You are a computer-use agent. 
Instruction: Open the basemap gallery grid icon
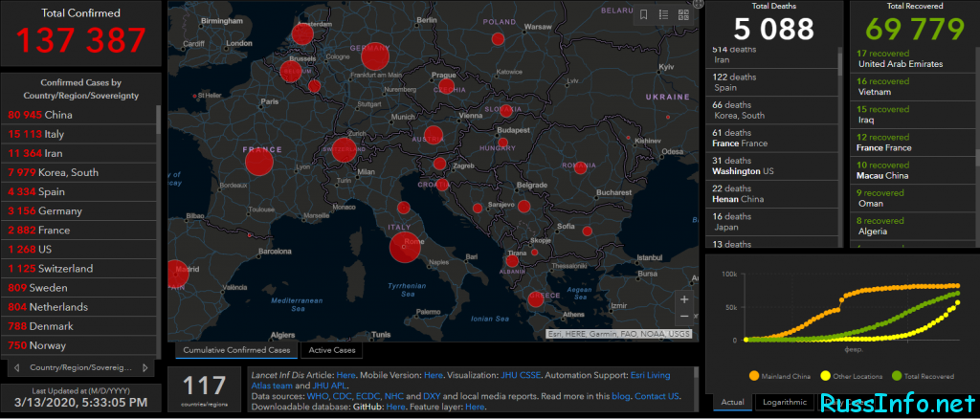point(682,15)
